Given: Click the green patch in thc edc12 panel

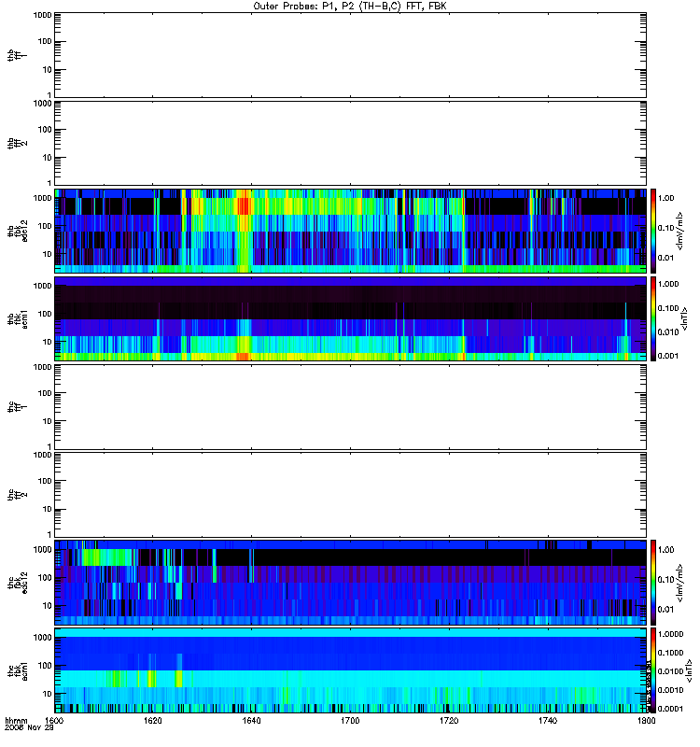Looking at the screenshot, I should (108, 557).
